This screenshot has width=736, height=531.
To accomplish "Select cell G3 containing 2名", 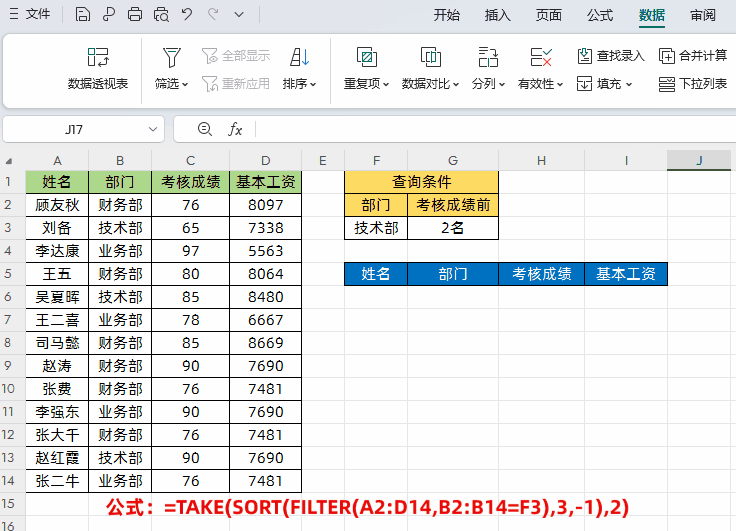I will [452, 228].
